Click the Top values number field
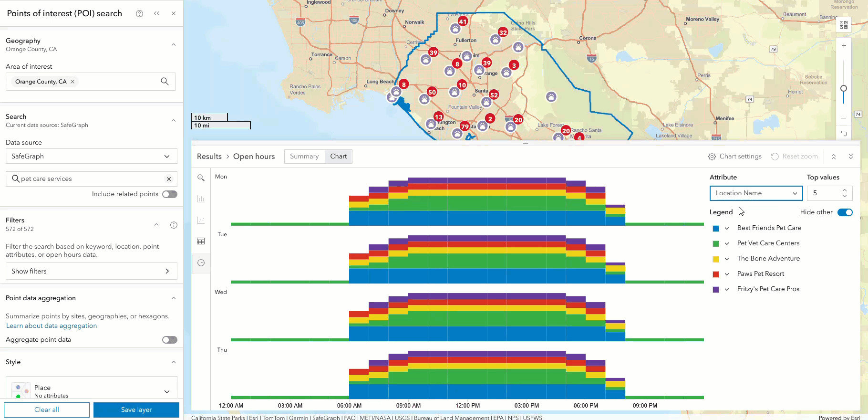The width and height of the screenshot is (868, 420). [829, 193]
